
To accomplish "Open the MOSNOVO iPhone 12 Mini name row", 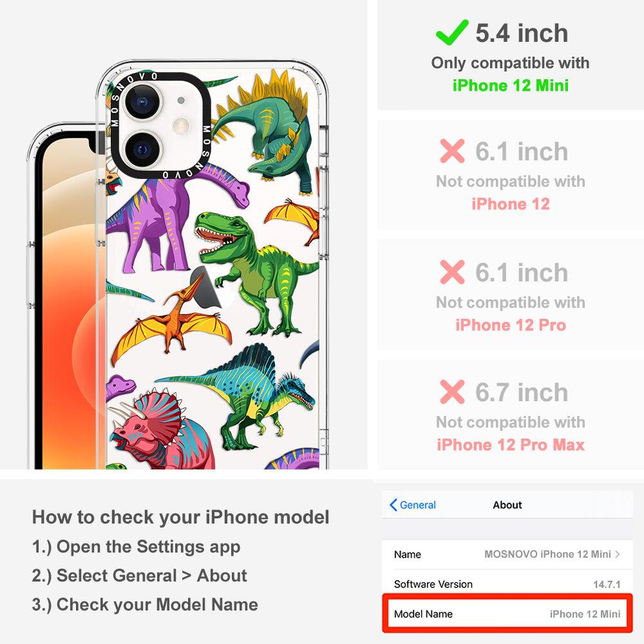I will (x=507, y=554).
